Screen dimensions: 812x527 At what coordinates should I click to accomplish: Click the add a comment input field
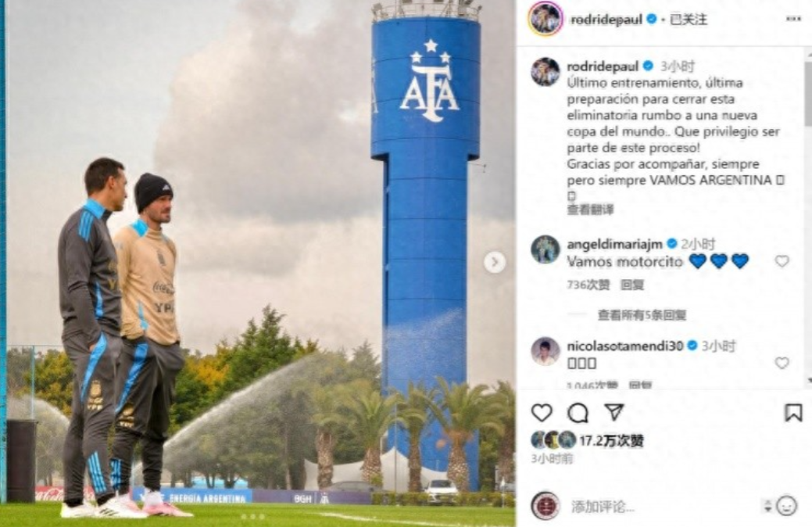pyautogui.click(x=663, y=506)
